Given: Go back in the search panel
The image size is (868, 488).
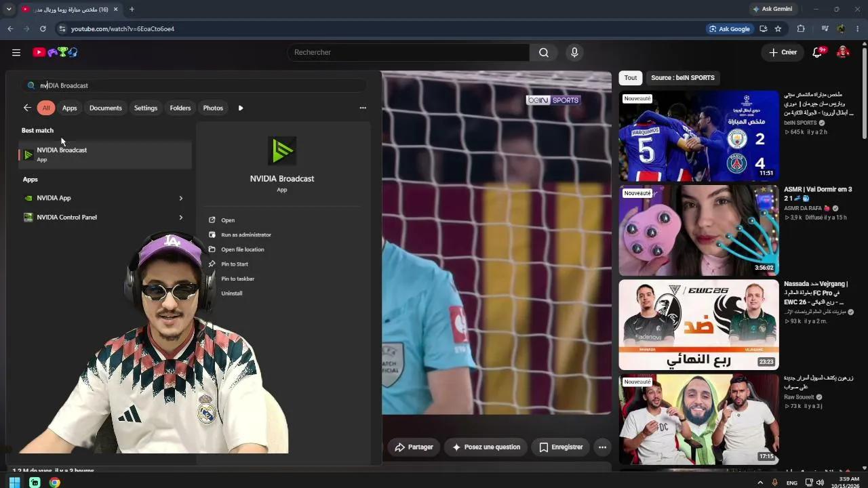Looking at the screenshot, I should point(27,108).
